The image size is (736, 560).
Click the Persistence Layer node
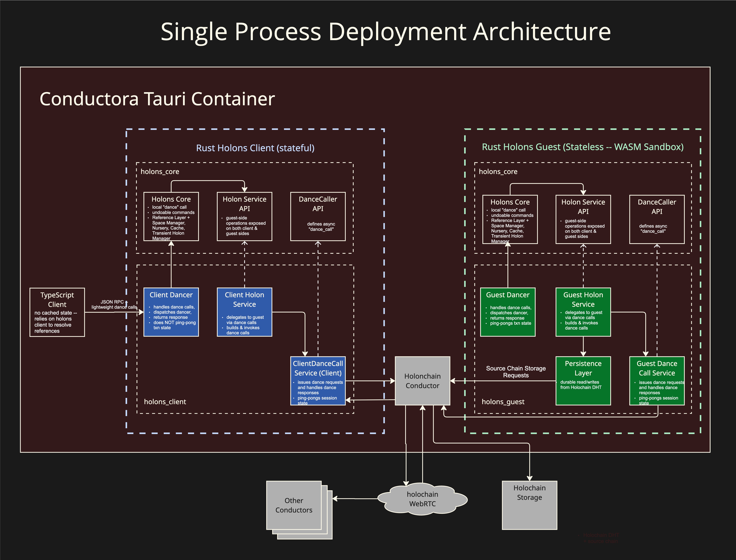583,380
